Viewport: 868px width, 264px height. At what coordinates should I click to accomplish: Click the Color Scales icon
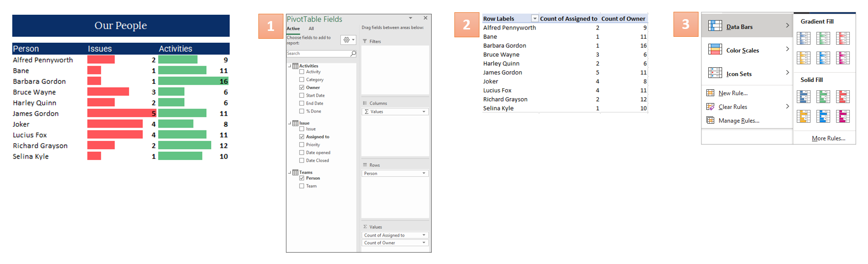715,50
